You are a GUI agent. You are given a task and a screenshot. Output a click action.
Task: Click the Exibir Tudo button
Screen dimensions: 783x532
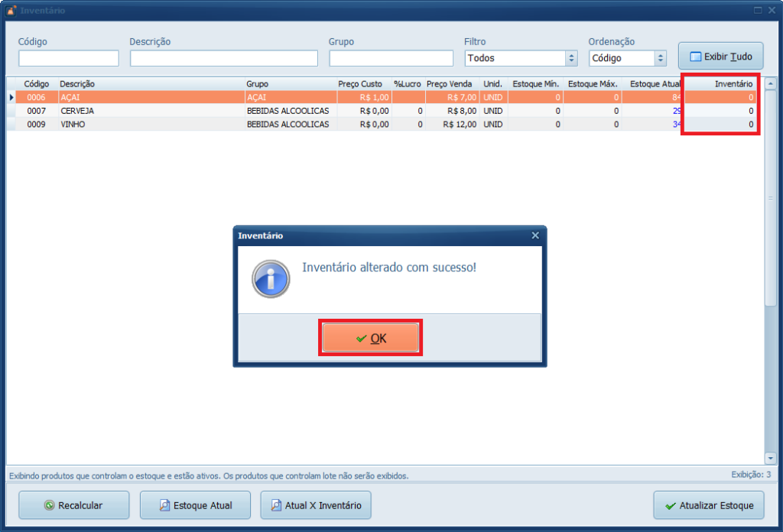coord(720,57)
